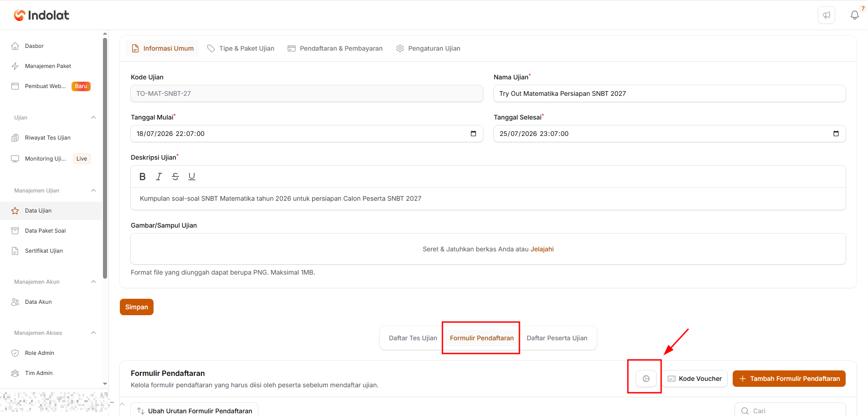The height and width of the screenshot is (416, 868).
Task: Click the Deskripsi Ujian text area
Action: pyautogui.click(x=488, y=198)
